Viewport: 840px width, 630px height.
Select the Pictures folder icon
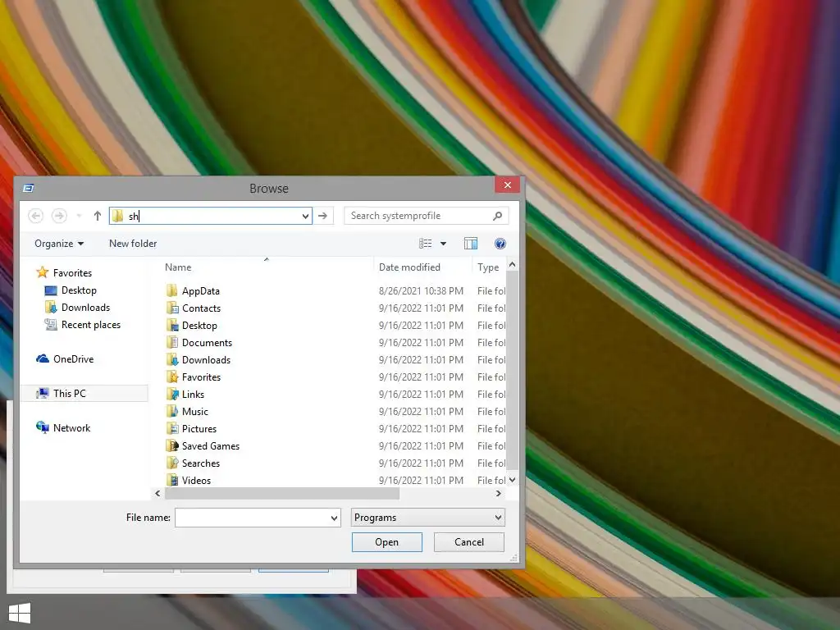point(172,428)
